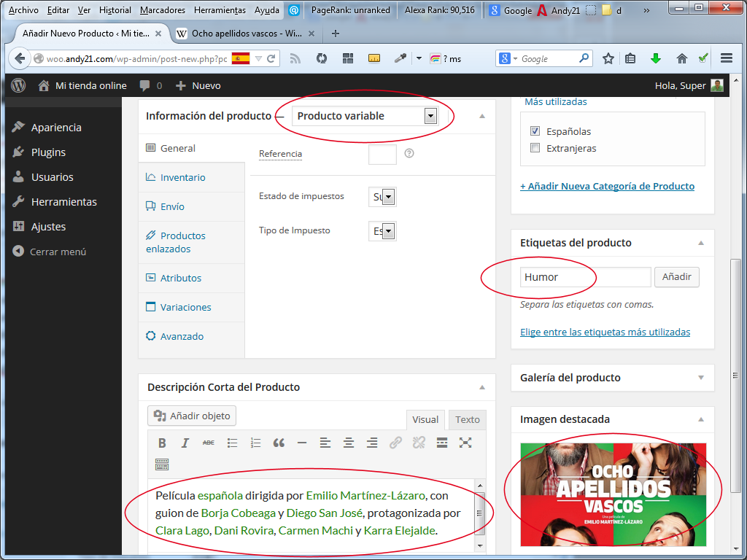This screenshot has width=747, height=560.
Task: Click the Humor tag input field
Action: pyautogui.click(x=586, y=277)
